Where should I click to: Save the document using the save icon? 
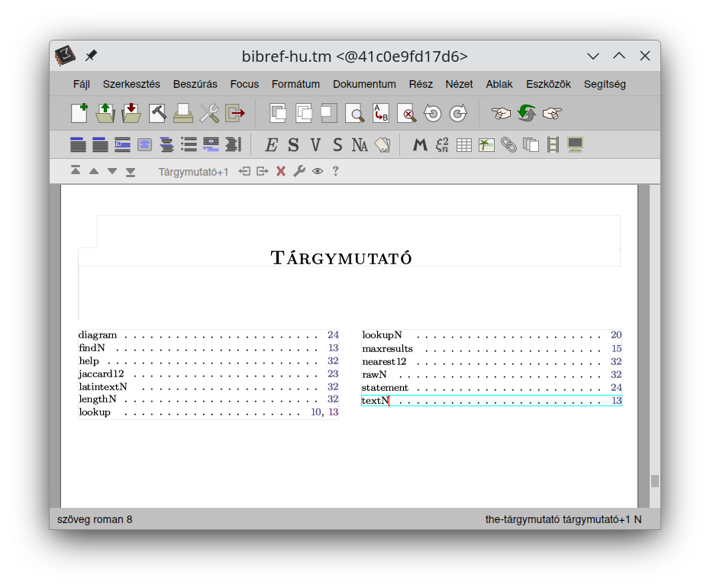click(131, 114)
